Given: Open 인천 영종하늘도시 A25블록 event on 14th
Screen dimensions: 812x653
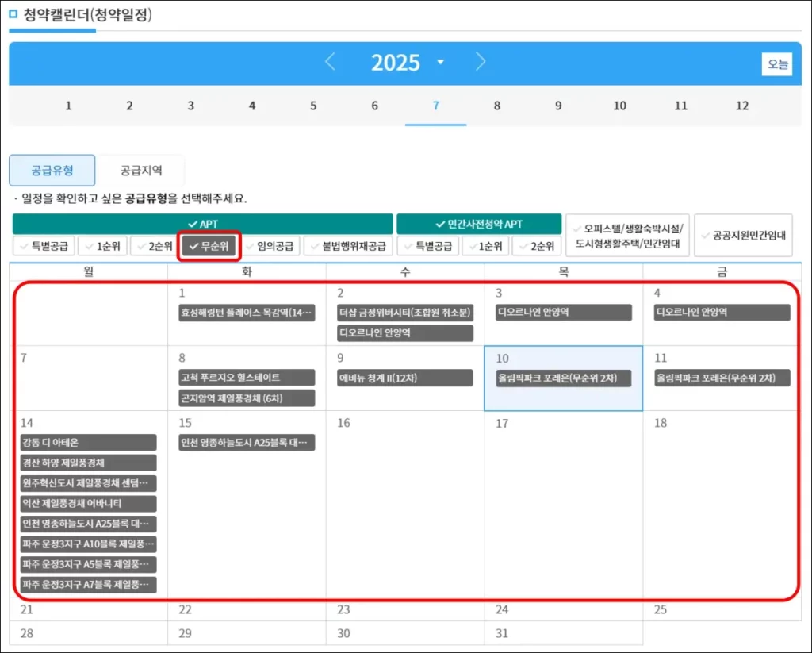Looking at the screenshot, I should tap(89, 524).
